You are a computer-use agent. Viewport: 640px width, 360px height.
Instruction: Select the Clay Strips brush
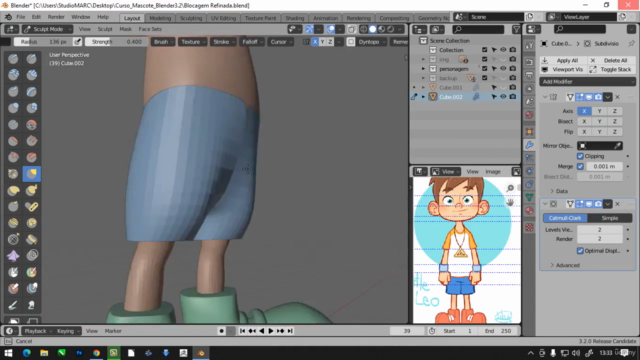[x=31, y=75]
